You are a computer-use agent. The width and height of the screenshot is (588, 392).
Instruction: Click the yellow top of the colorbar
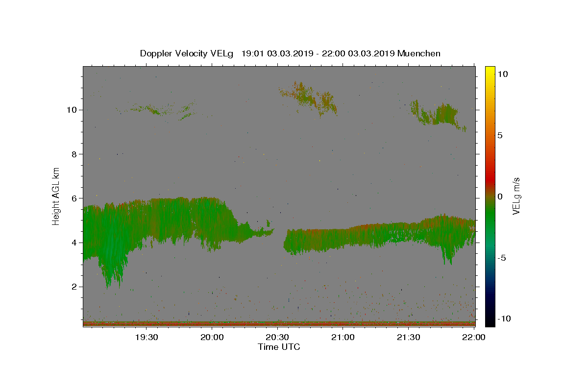pos(490,71)
